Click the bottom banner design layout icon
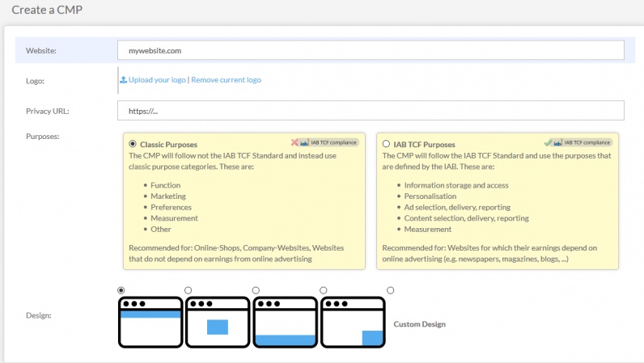 (x=284, y=322)
